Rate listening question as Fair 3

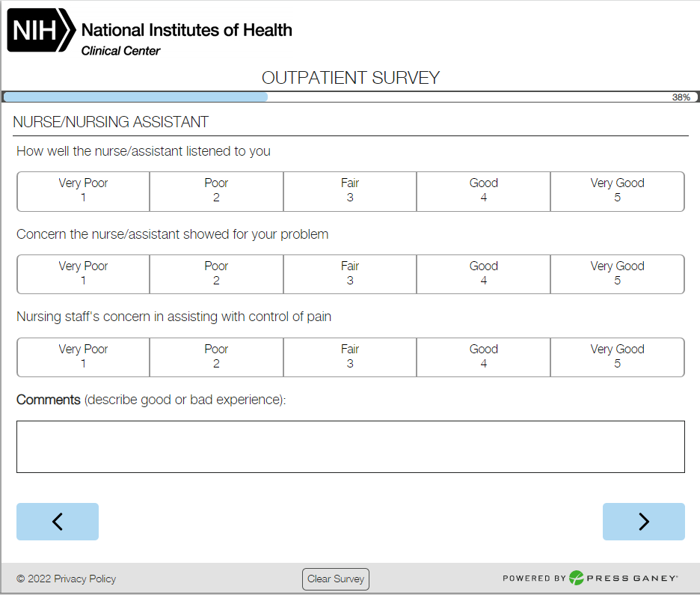350,191
